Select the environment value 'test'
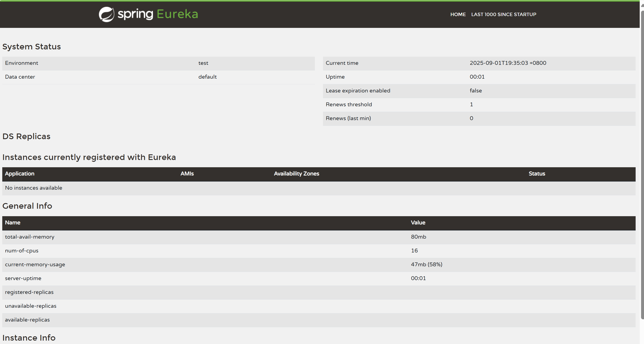Viewport: 644px width, 344px height. coord(203,63)
